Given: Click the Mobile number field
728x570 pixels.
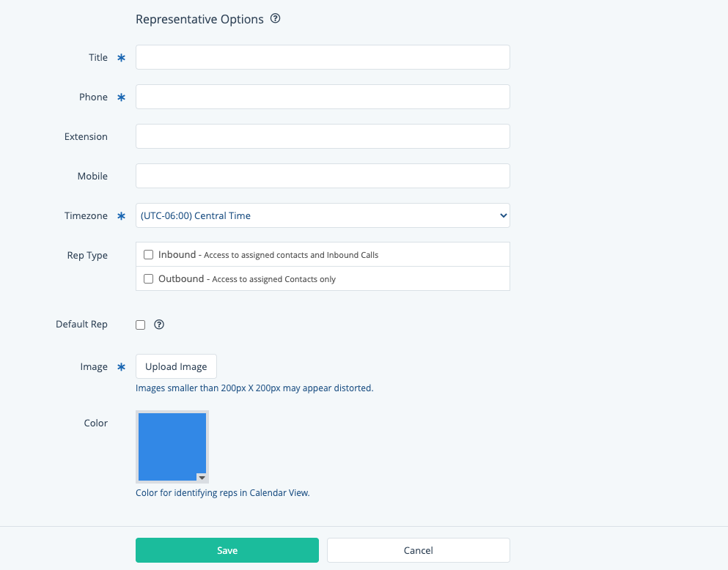Looking at the screenshot, I should (x=323, y=176).
